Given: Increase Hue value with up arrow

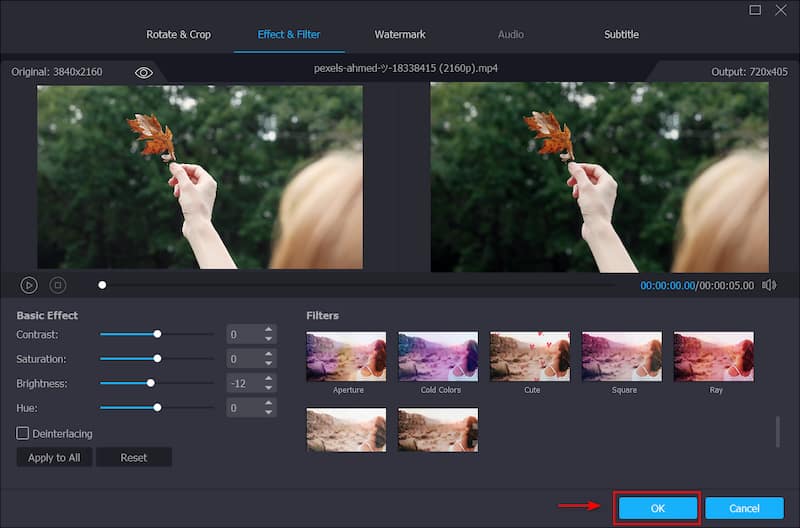Looking at the screenshot, I should [268, 403].
